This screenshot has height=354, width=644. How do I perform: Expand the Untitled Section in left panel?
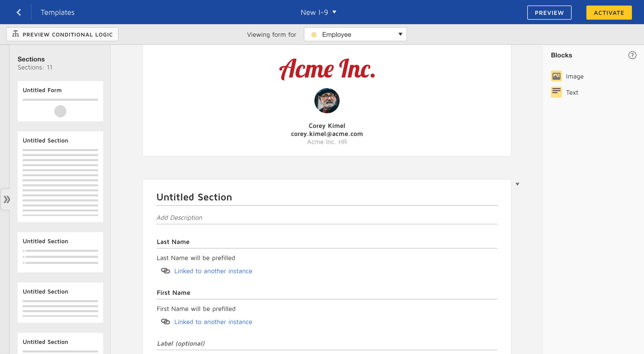click(7, 199)
